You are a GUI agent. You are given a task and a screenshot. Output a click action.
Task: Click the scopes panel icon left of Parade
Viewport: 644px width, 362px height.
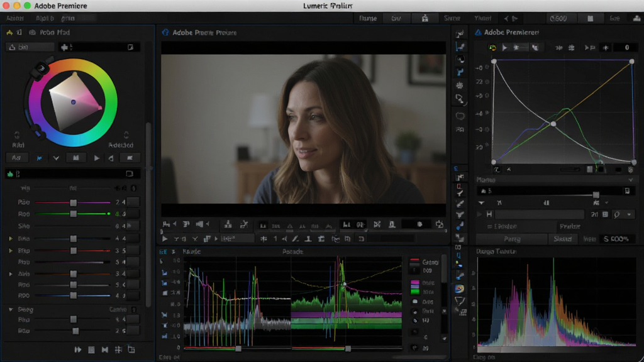[x=163, y=251]
